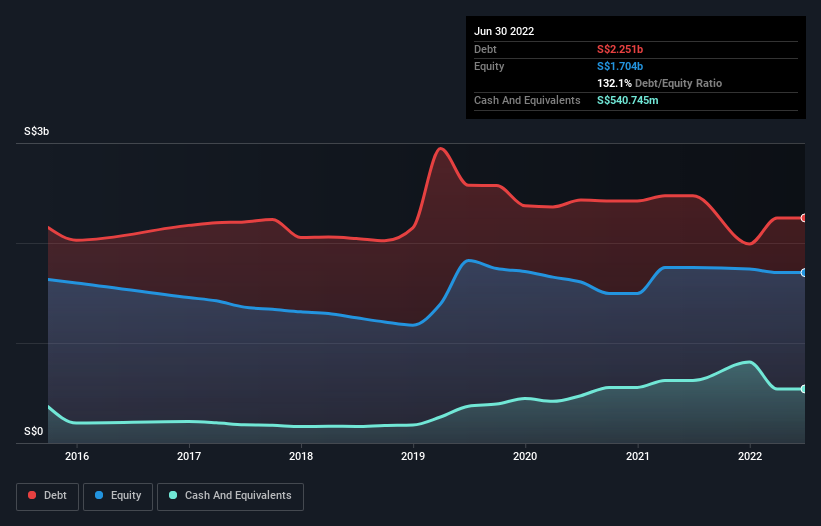This screenshot has height=526, width=821.
Task: Click the blue dot in Equity legend
Action: coord(99,495)
